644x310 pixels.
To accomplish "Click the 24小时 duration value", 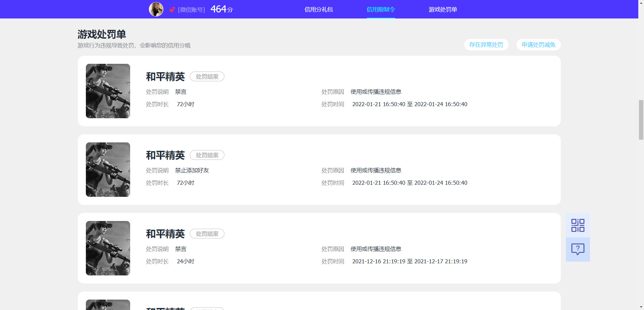I will point(185,261).
